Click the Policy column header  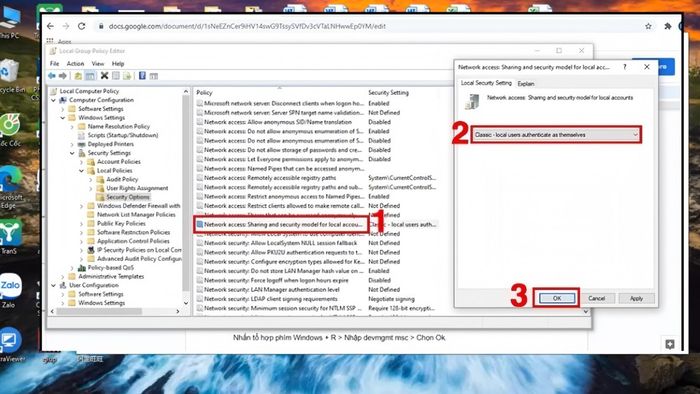[204, 93]
